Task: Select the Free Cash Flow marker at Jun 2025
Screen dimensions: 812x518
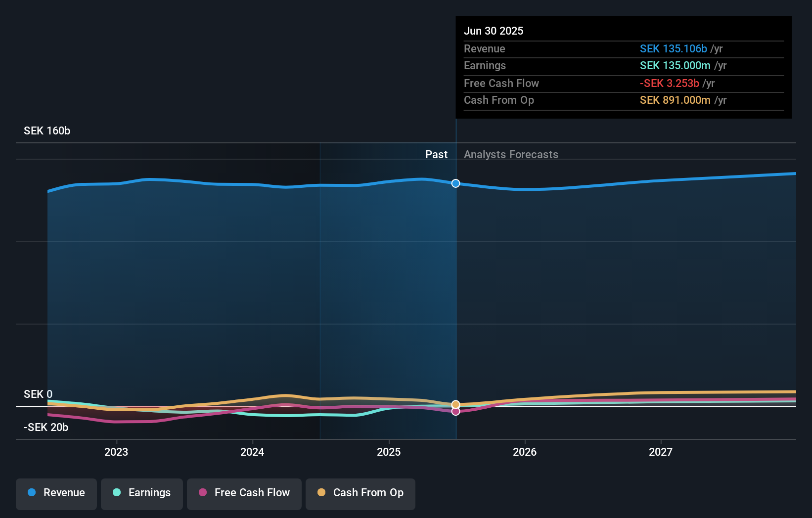Action: (x=456, y=411)
